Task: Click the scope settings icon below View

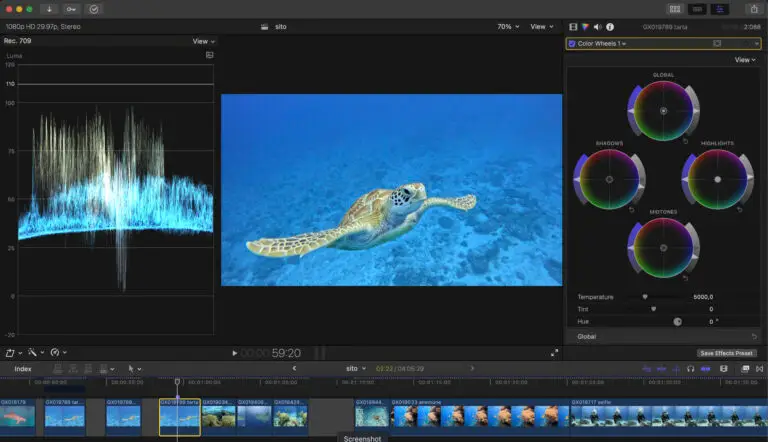Action: coord(210,55)
